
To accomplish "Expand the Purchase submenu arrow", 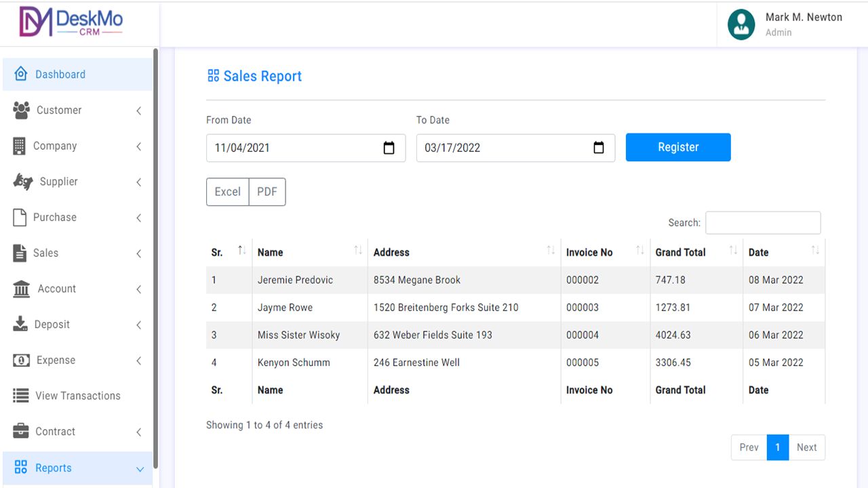I will pos(138,218).
